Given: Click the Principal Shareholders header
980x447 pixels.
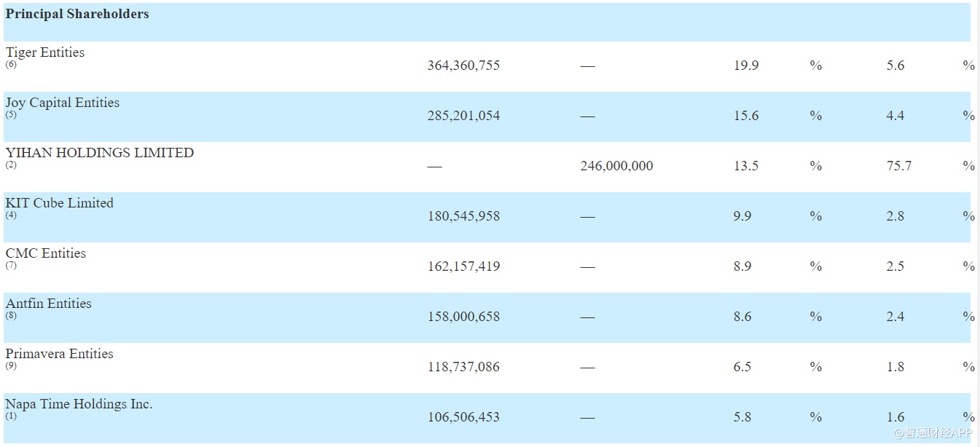Looking at the screenshot, I should (x=77, y=14).
